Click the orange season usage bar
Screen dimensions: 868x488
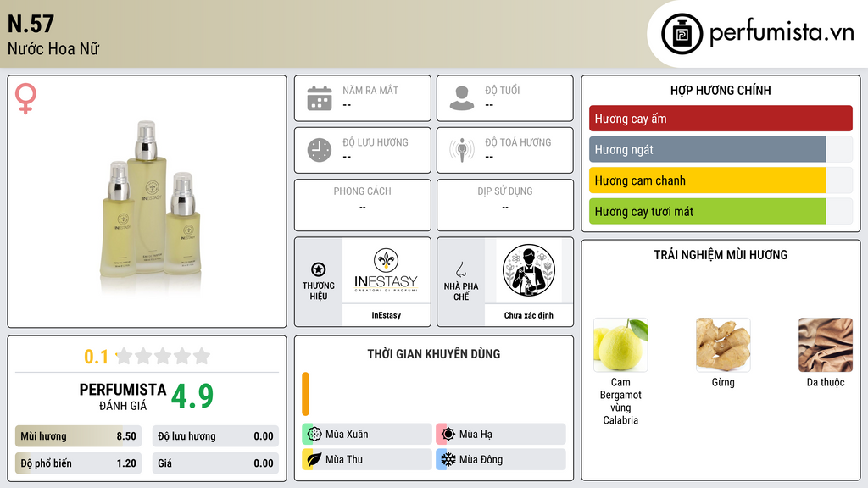point(305,394)
